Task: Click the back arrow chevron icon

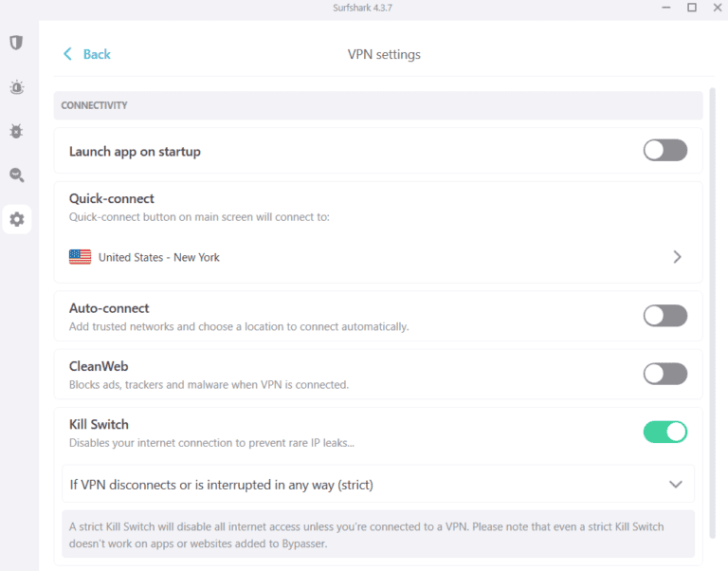Action: point(67,54)
